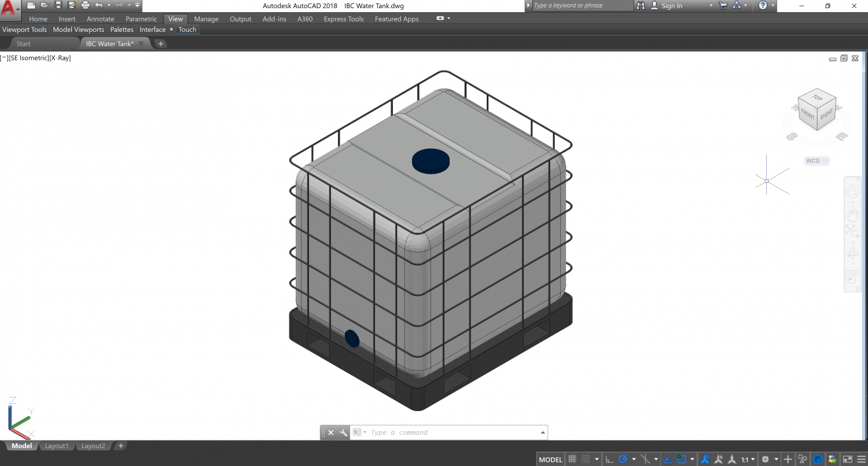Screen dimensions: 868x466
Task: Toggle Polar Tracking on
Action: coord(623,458)
